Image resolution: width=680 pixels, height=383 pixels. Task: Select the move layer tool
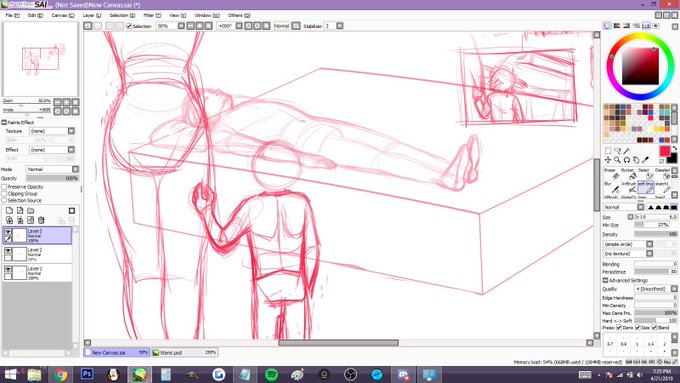pyautogui.click(x=608, y=160)
